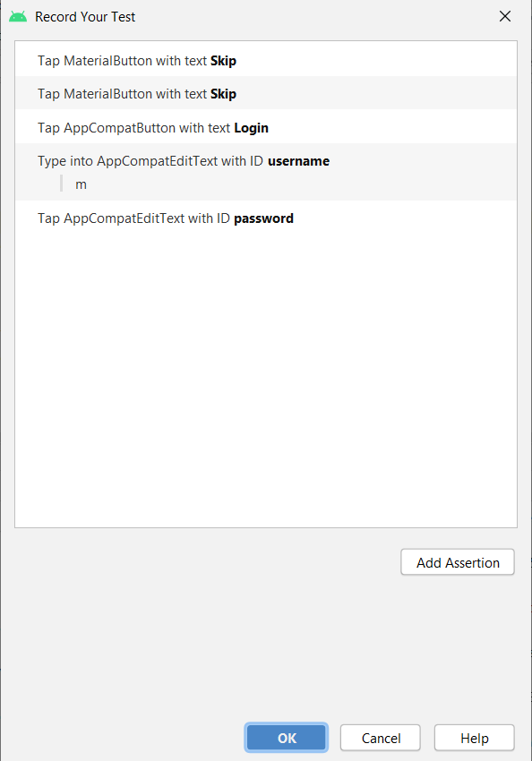Image resolution: width=532 pixels, height=761 pixels.
Task: Cancel the test recording
Action: pos(381,738)
